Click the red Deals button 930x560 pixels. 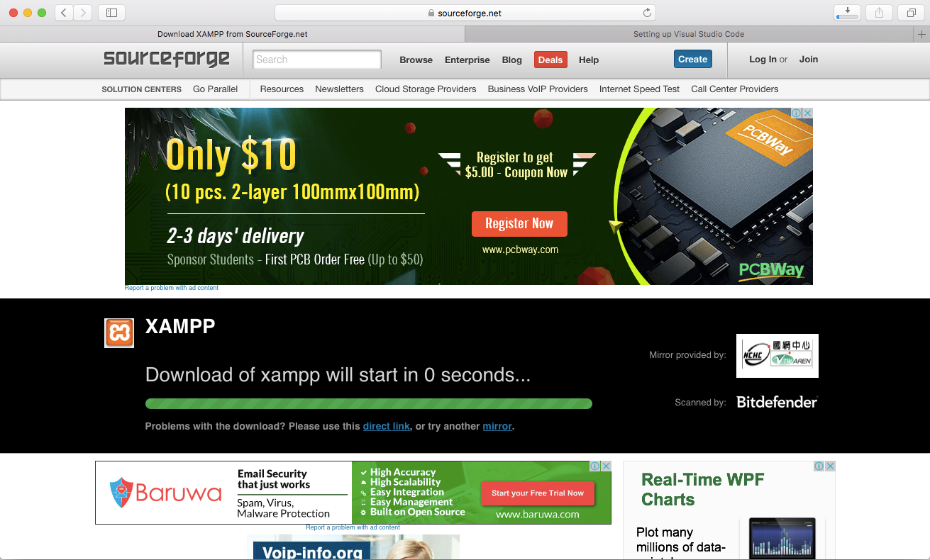pos(550,60)
